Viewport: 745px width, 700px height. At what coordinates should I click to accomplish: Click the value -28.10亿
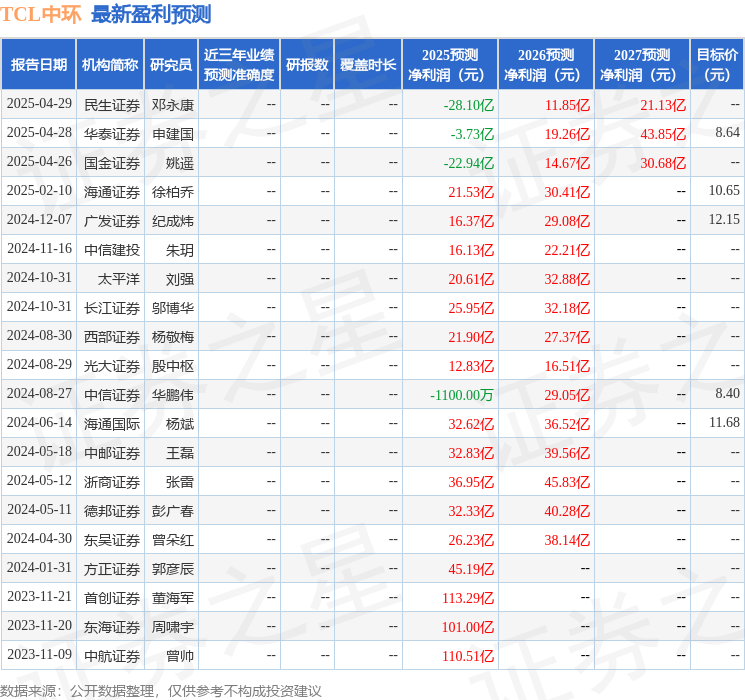point(468,105)
